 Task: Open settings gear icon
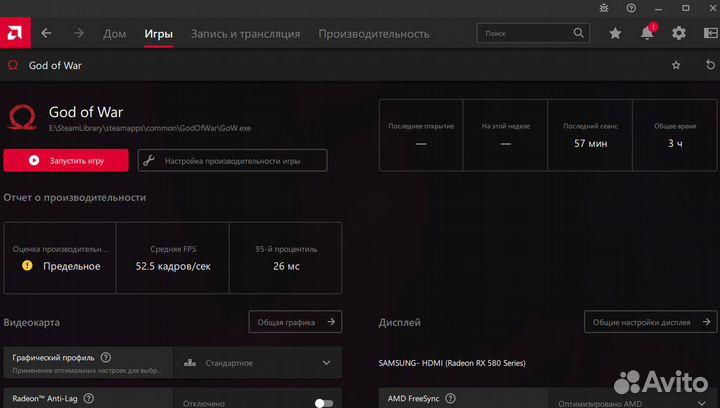pos(679,33)
